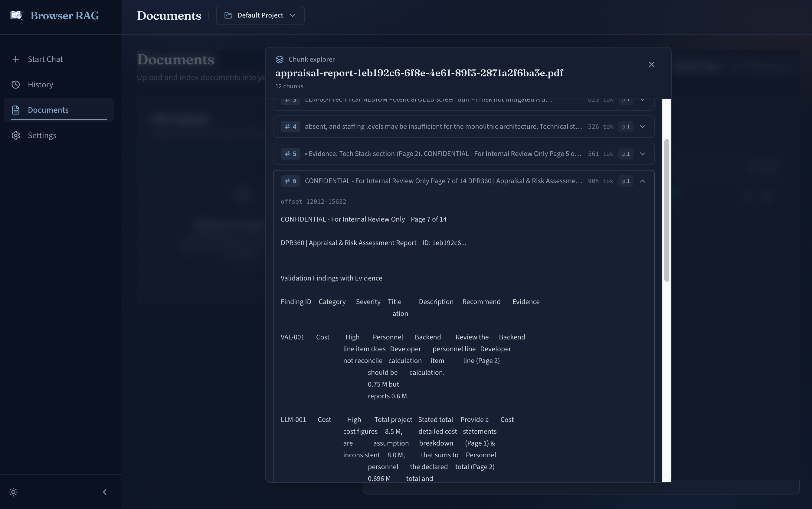This screenshot has height=509, width=812.
Task: Click the '905 tok' token count
Action: 601,181
